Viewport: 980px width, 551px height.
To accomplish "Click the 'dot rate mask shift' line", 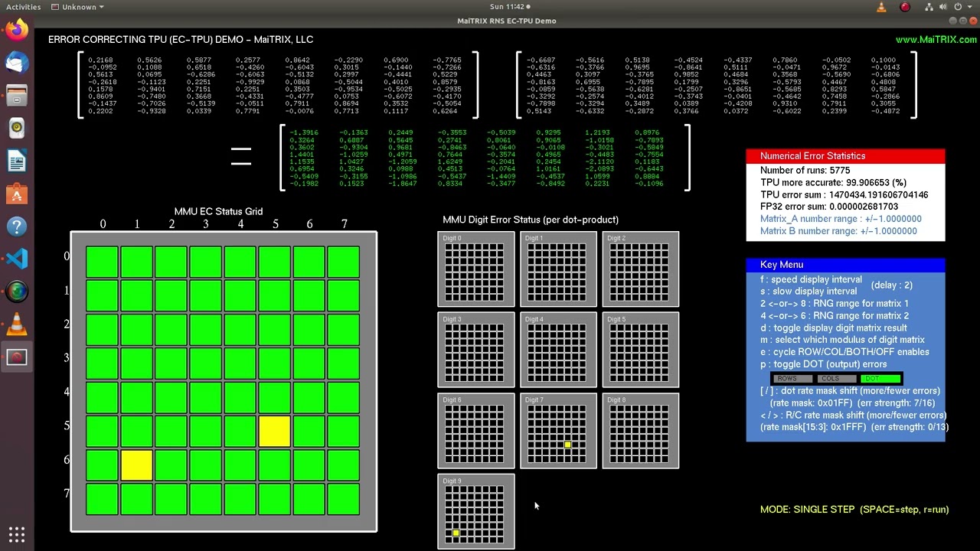I will tap(850, 391).
